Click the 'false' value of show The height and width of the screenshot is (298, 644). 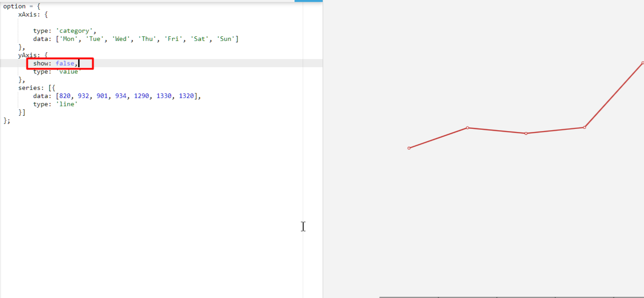click(65, 63)
